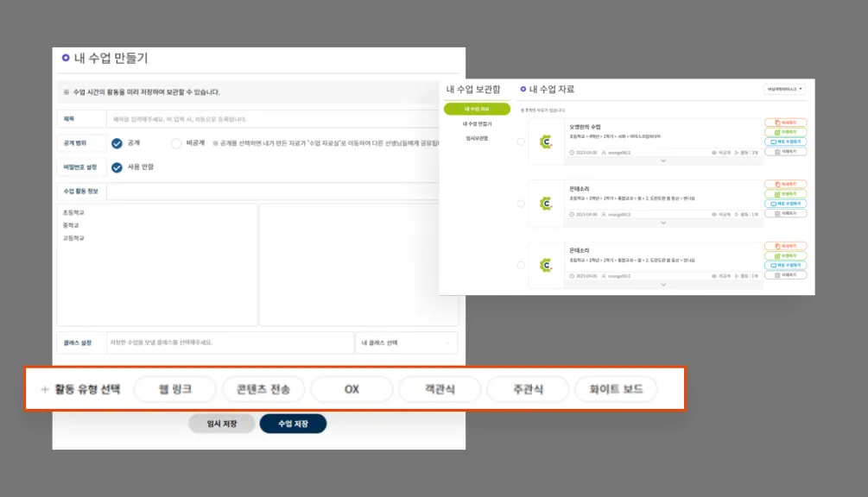Click the plus icon beside 활동 유형 선택
This screenshot has height=497, width=868.
point(45,389)
